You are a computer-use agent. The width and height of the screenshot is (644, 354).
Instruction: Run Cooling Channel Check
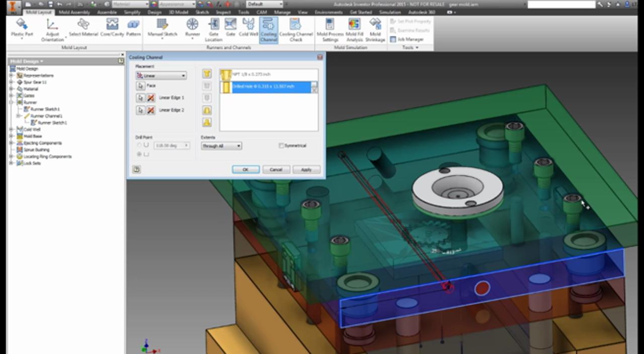tap(295, 30)
